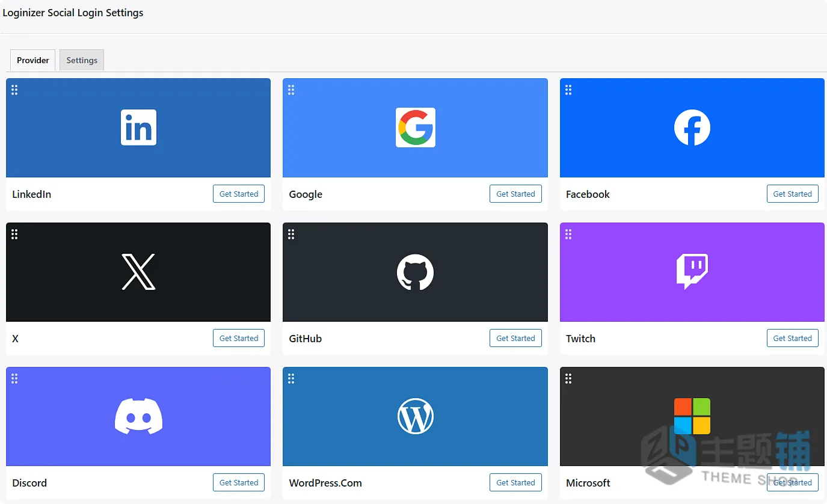The height and width of the screenshot is (504, 827).
Task: Click the Microsoft provider name
Action: [588, 483]
